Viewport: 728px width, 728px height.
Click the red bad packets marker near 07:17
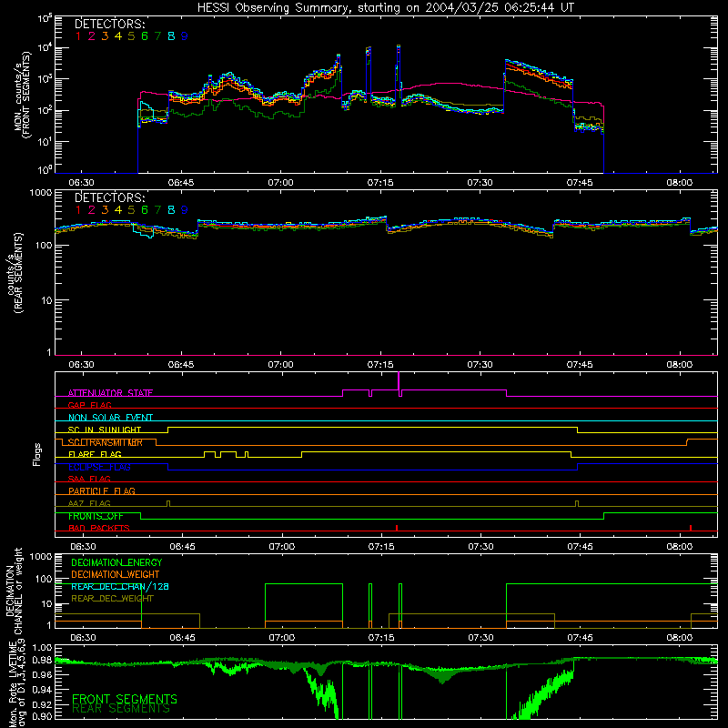point(397,528)
